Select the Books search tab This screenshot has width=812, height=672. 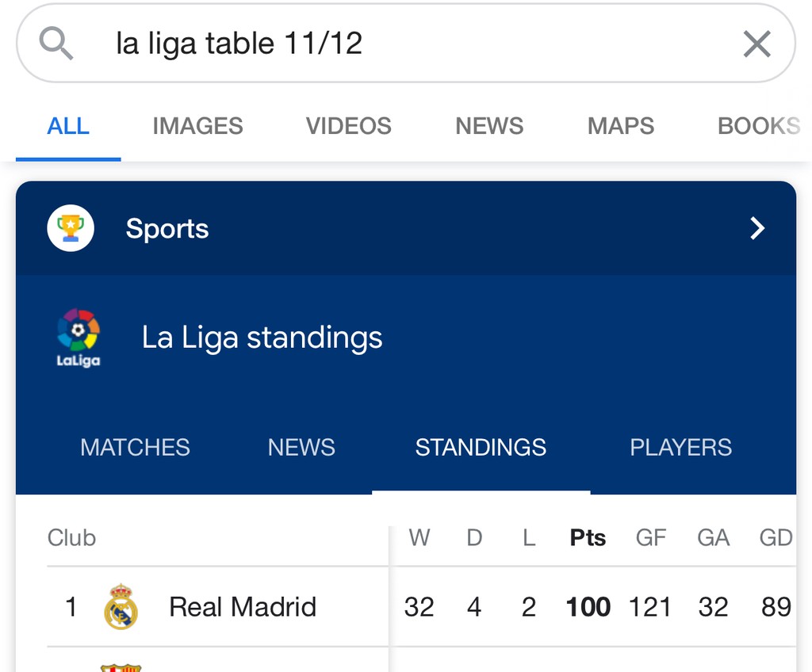click(x=758, y=126)
